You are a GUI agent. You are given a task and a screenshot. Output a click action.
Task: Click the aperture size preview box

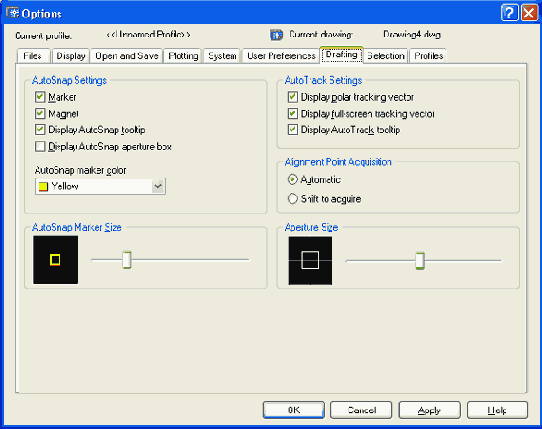pos(310,260)
